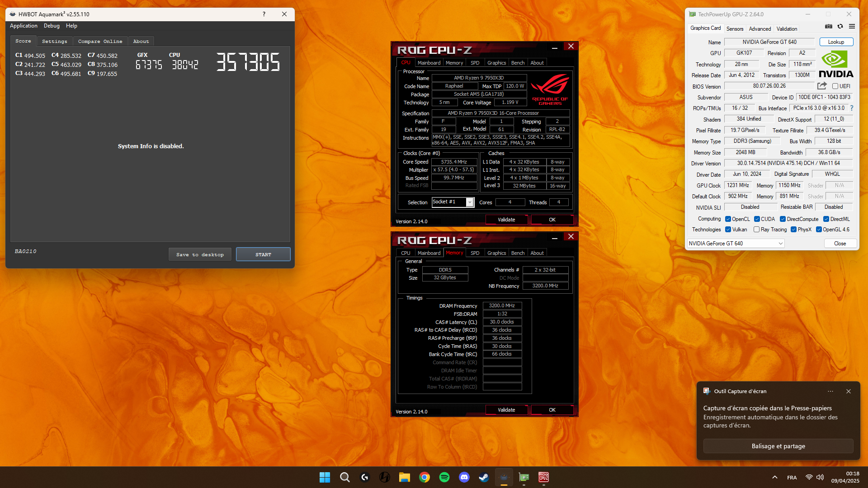Screen dimensions: 868x488
Task: Open Aquamark Debug menu
Action: pyautogui.click(x=52, y=26)
